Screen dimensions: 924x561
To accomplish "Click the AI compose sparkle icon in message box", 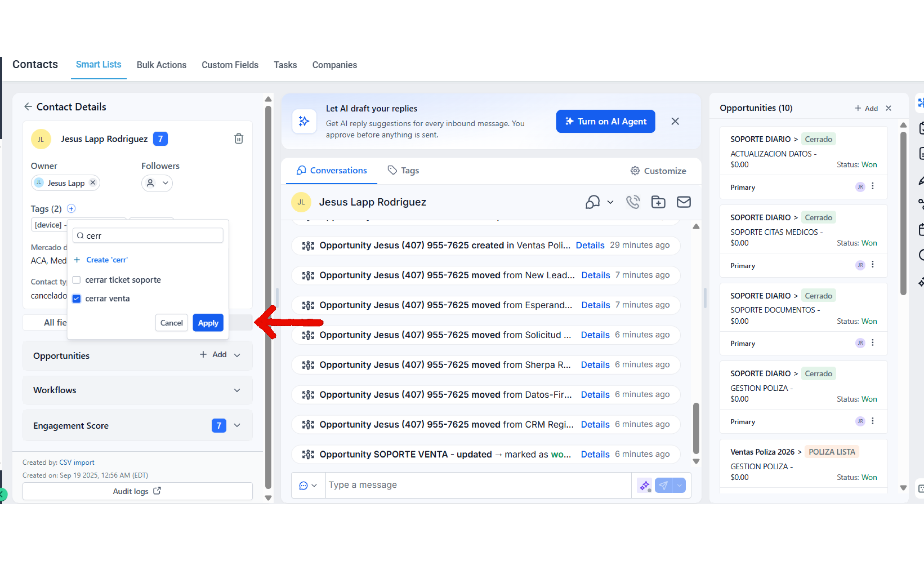I will pyautogui.click(x=645, y=486).
